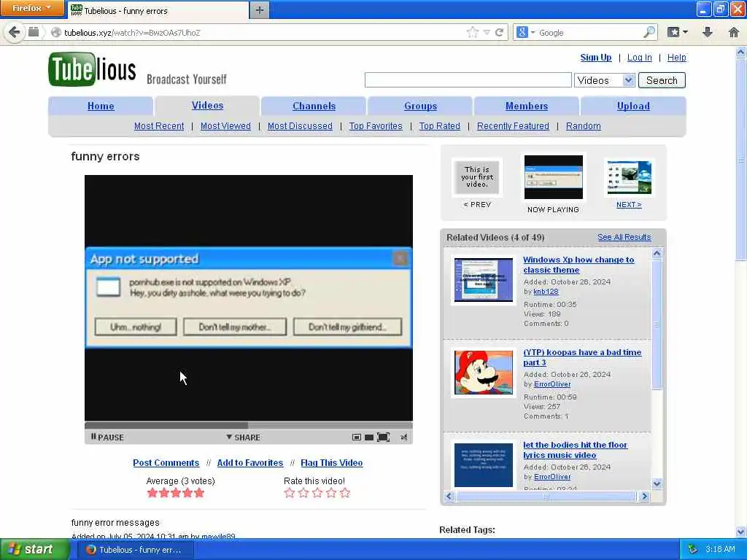Screen dimensions: 747x560
Task: Click the NEXT > video link
Action: pos(629,204)
